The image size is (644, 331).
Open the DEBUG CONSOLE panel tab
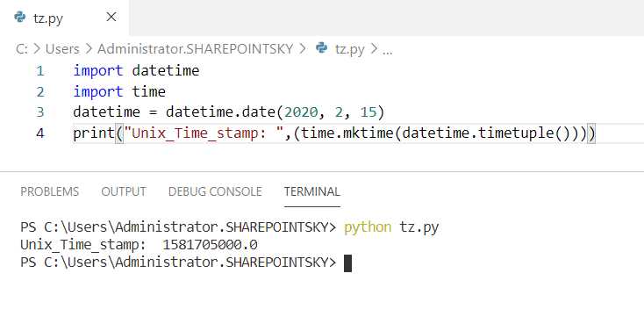[215, 191]
